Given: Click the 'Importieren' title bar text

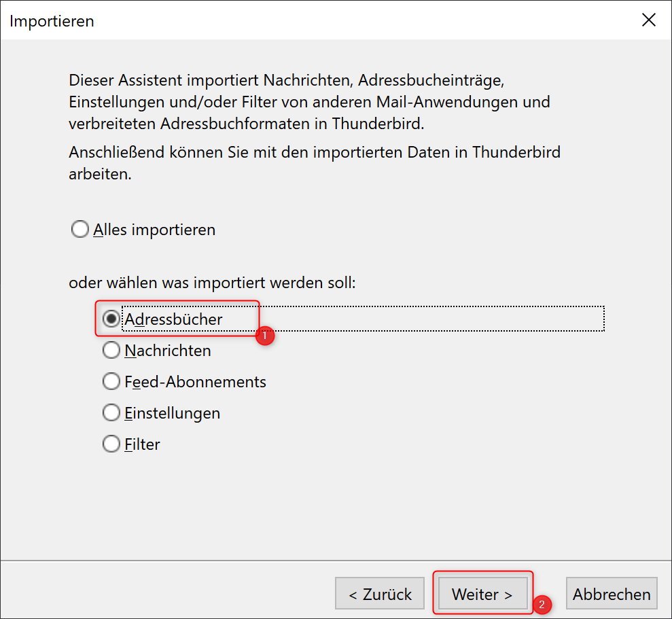Looking at the screenshot, I should tap(52, 21).
